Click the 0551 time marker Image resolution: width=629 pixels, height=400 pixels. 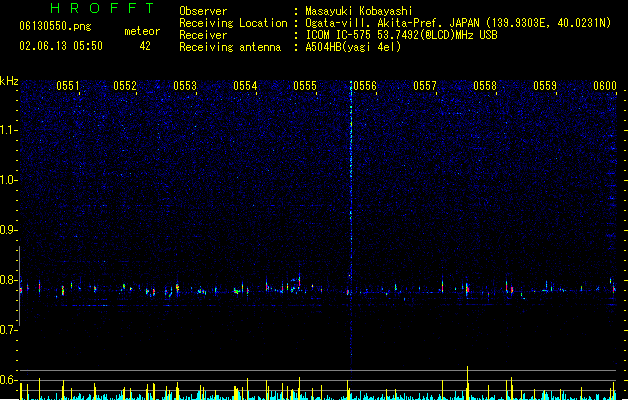pyautogui.click(x=68, y=86)
